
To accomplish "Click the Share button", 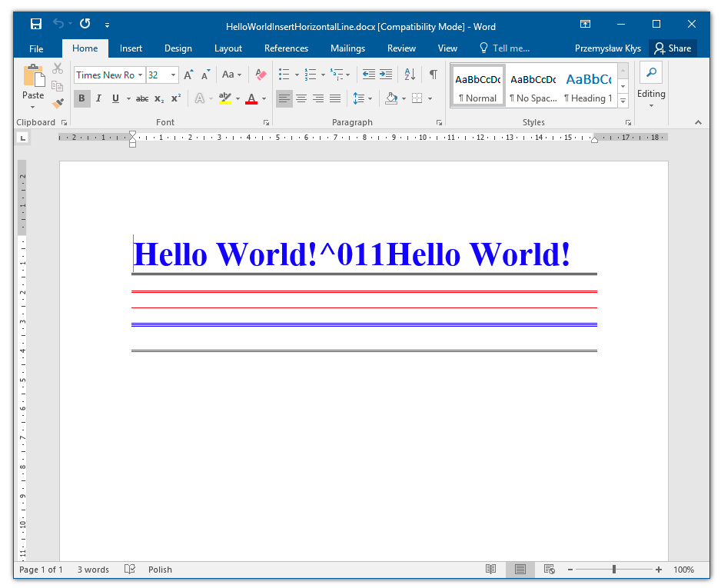I will click(x=673, y=48).
